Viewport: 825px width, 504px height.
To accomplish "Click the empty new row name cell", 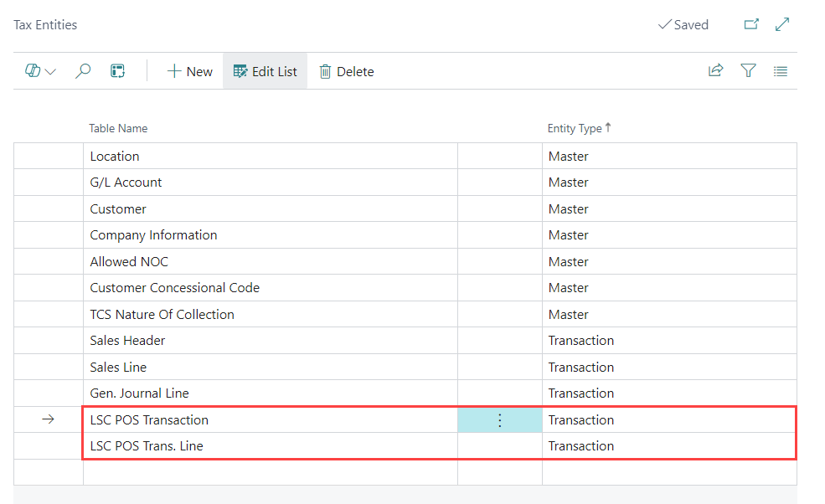I will click(271, 472).
